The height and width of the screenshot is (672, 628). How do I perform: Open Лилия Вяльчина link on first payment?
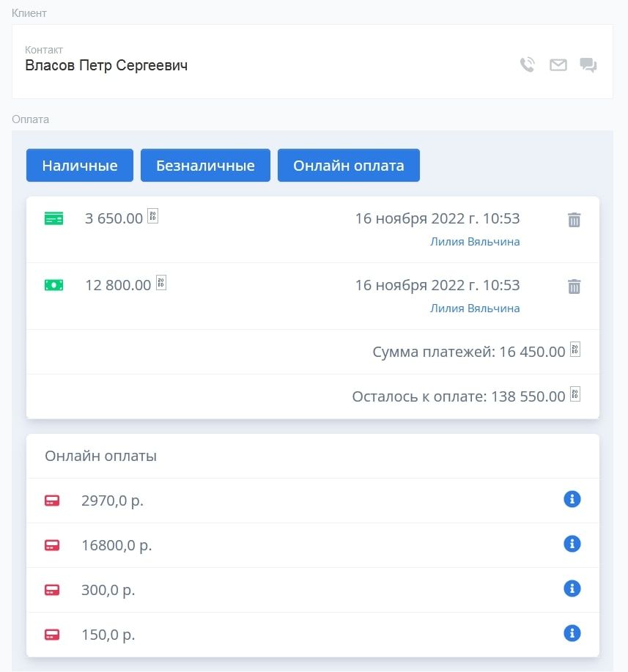coord(475,242)
